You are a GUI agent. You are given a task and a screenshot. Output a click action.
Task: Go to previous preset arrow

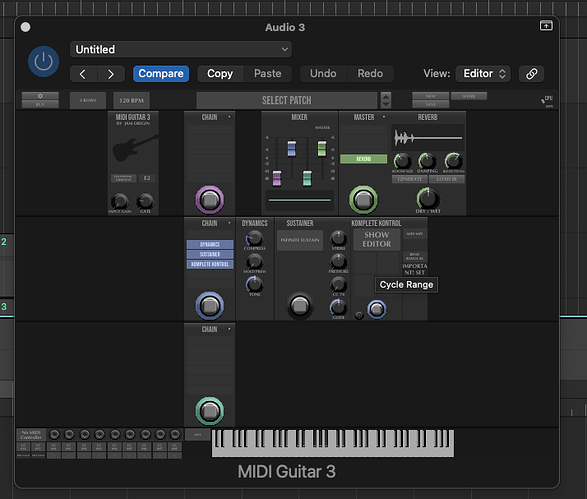tap(83, 74)
